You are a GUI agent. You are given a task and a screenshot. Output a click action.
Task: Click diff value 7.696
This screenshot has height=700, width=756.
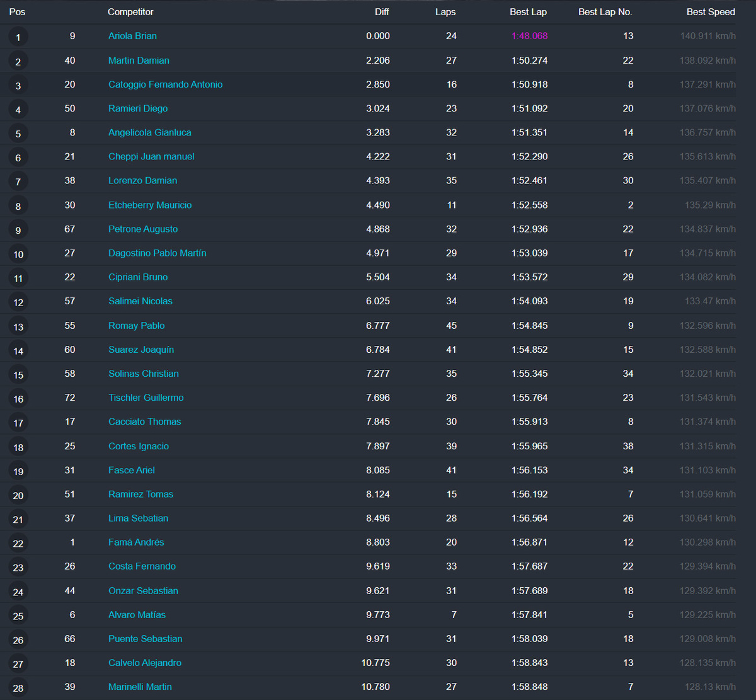pos(378,398)
